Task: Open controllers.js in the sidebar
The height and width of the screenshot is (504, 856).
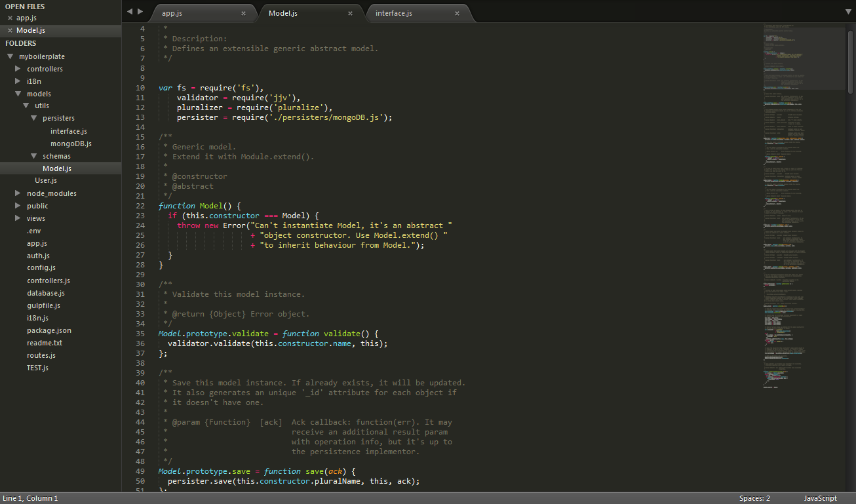Action: pyautogui.click(x=49, y=281)
